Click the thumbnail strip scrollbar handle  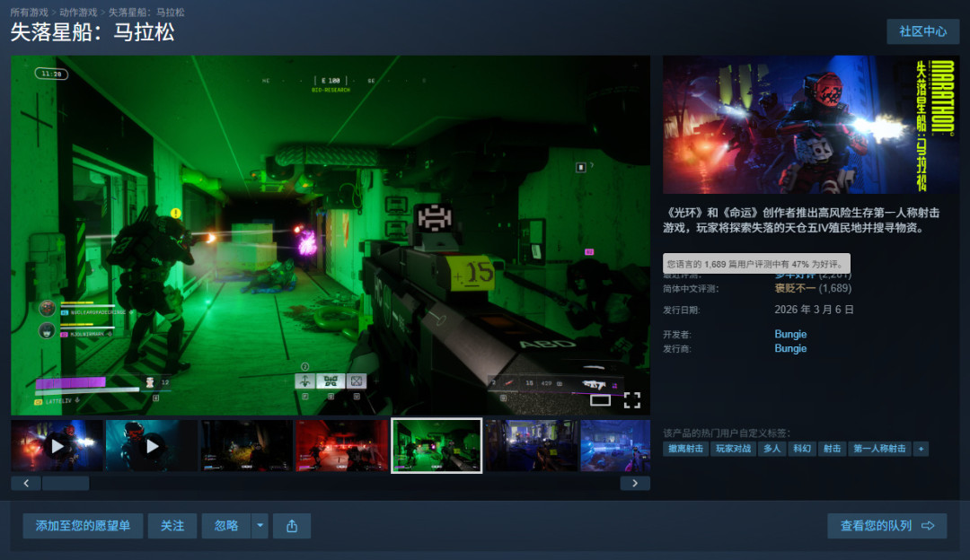(65, 484)
